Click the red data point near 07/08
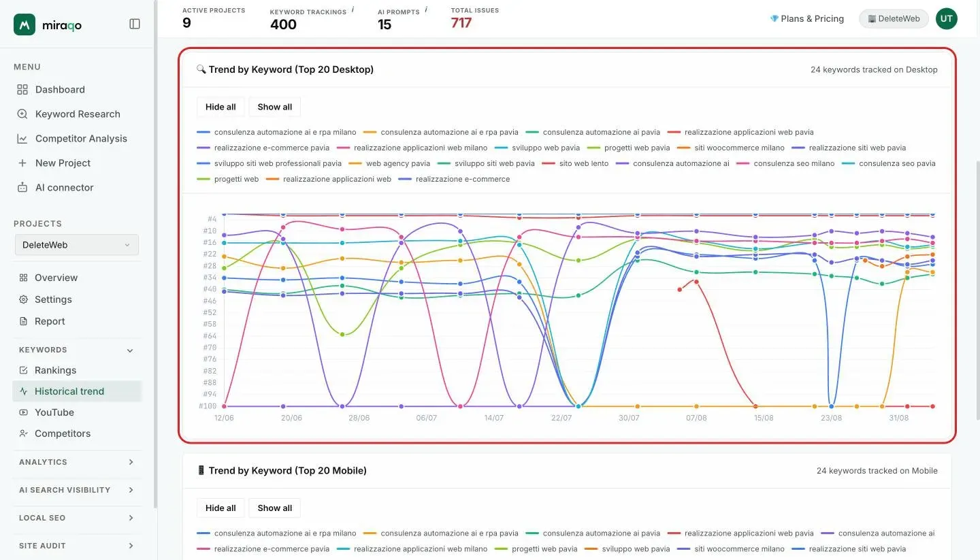This screenshot has height=560, width=980. coord(696,282)
